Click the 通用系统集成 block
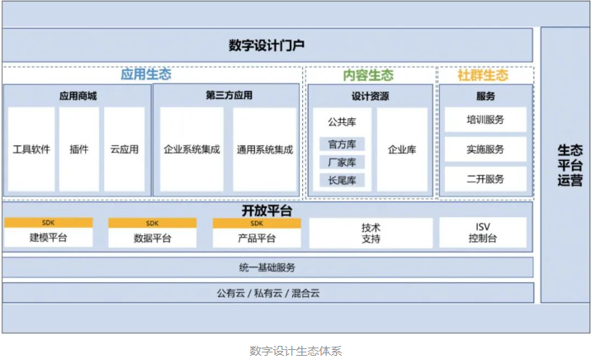The width and height of the screenshot is (591, 364). (x=264, y=149)
